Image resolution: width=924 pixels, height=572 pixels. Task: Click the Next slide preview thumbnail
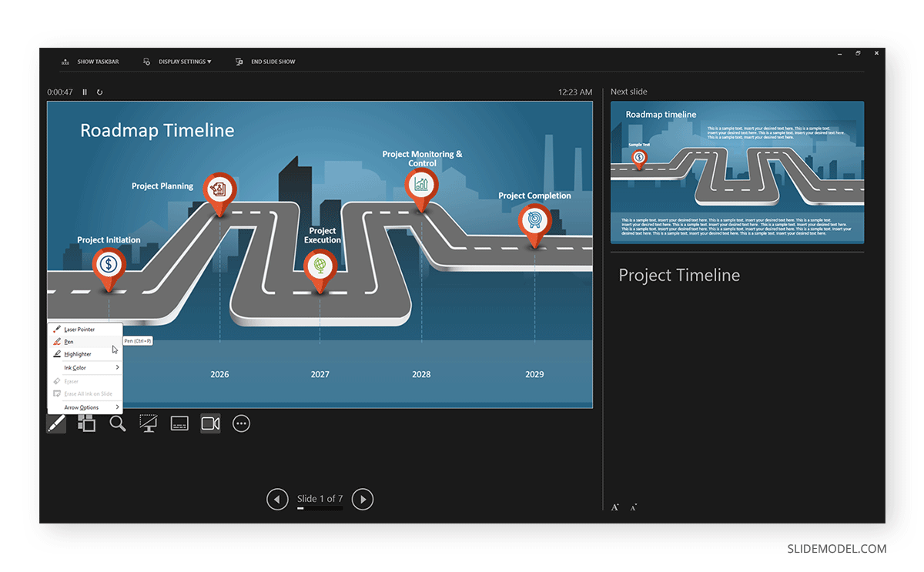coord(737,172)
